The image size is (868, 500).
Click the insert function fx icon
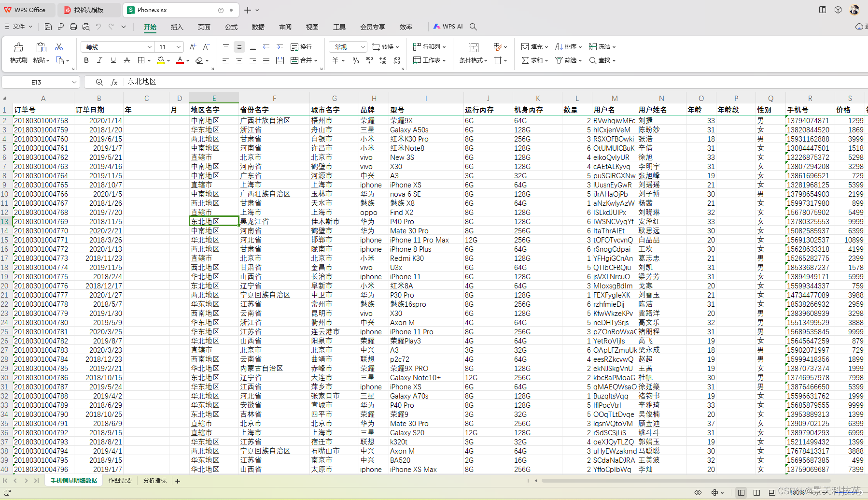click(x=114, y=82)
